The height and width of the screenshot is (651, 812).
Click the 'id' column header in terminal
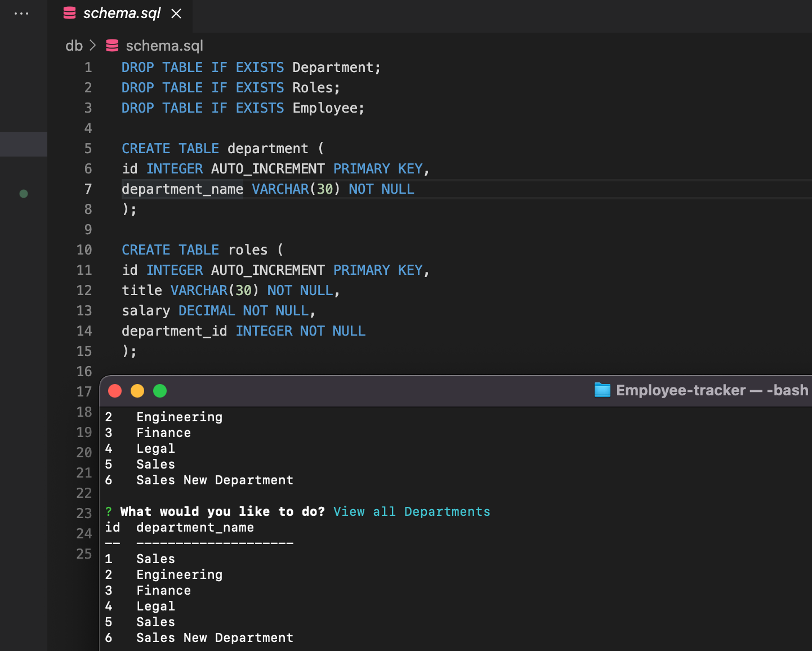point(113,528)
